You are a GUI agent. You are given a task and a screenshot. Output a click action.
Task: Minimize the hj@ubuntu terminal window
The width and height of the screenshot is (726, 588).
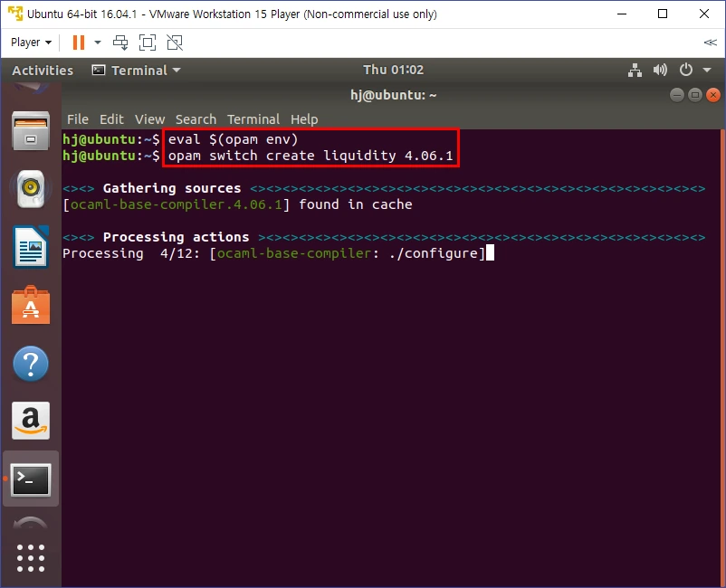click(676, 95)
